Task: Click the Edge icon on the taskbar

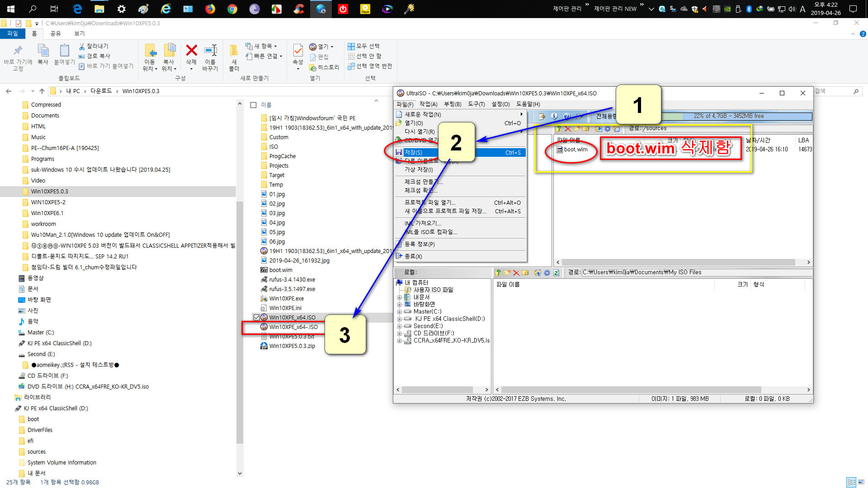Action: [77, 9]
